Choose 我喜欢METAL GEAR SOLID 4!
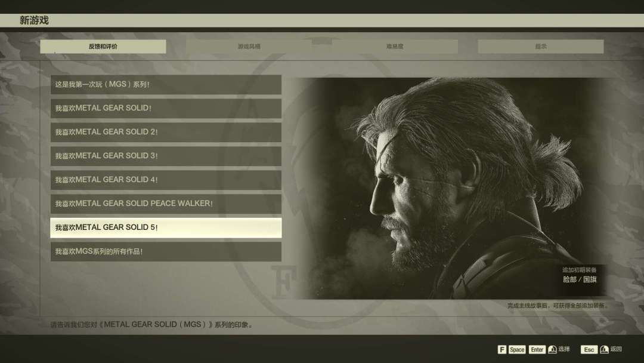The height and width of the screenshot is (363, 644). [166, 180]
